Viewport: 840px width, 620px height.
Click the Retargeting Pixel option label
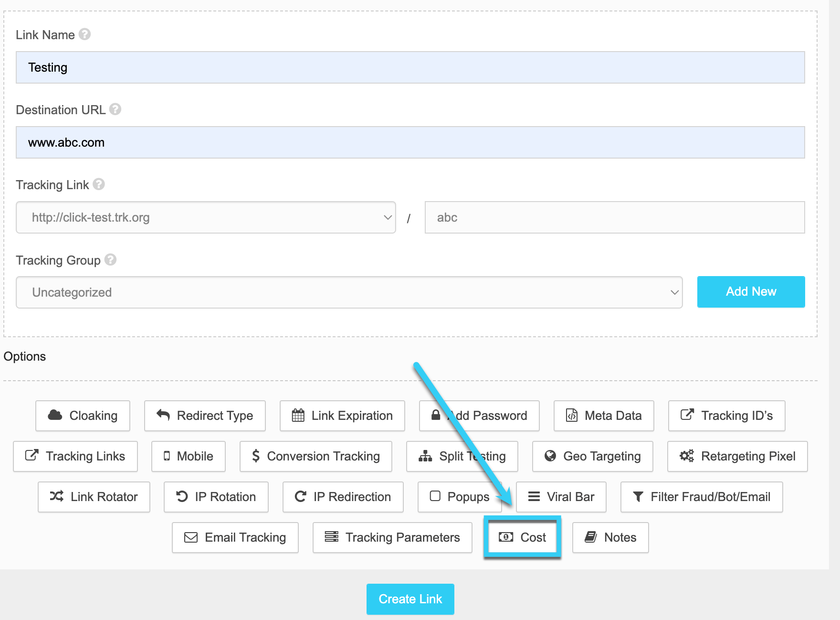point(748,456)
